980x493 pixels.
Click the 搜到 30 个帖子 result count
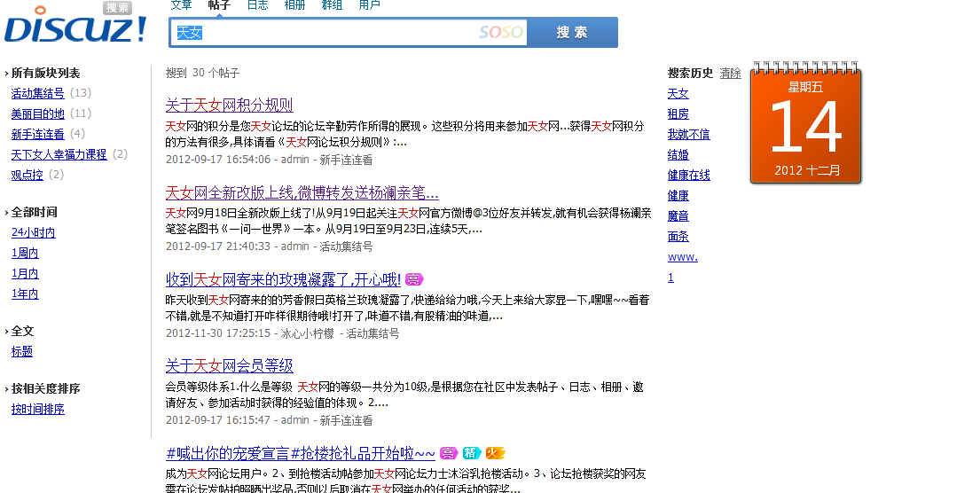pyautogui.click(x=202, y=73)
